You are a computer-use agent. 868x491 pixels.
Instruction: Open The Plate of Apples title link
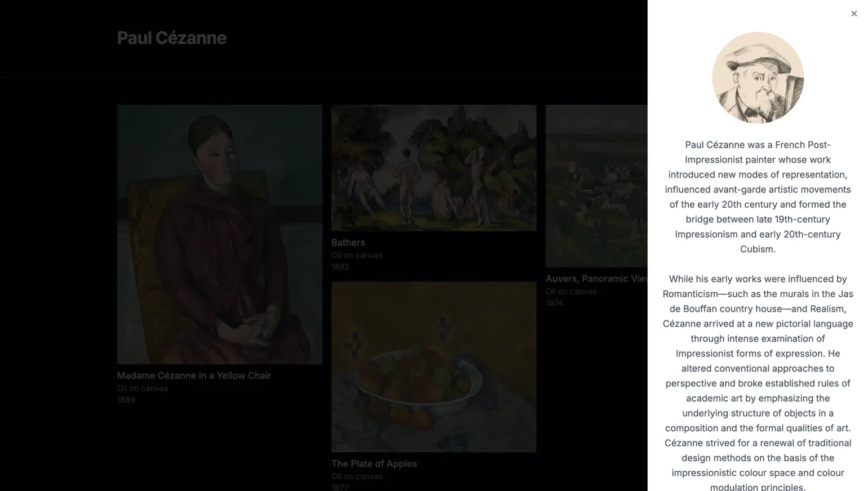coord(374,463)
